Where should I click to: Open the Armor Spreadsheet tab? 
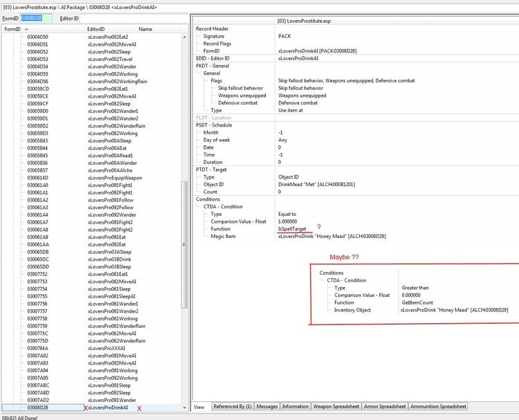click(385, 406)
